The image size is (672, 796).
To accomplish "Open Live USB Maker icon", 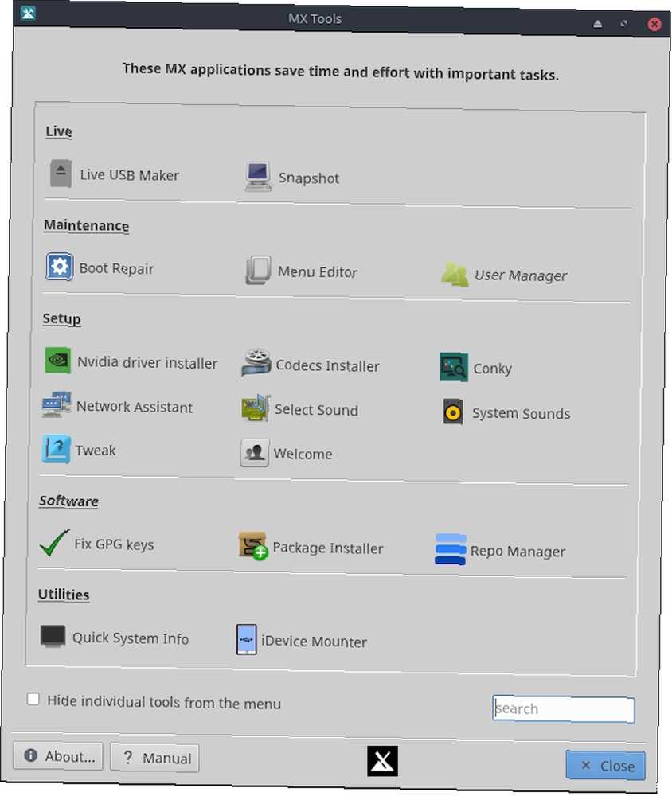I will [61, 174].
